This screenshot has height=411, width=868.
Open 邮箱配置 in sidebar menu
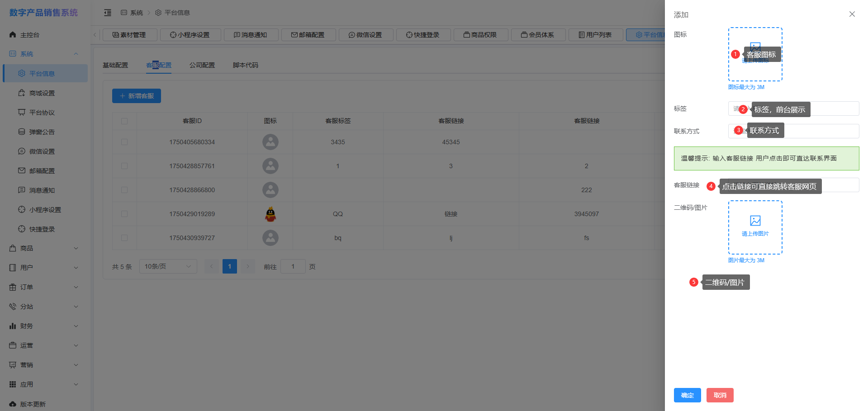(42, 171)
